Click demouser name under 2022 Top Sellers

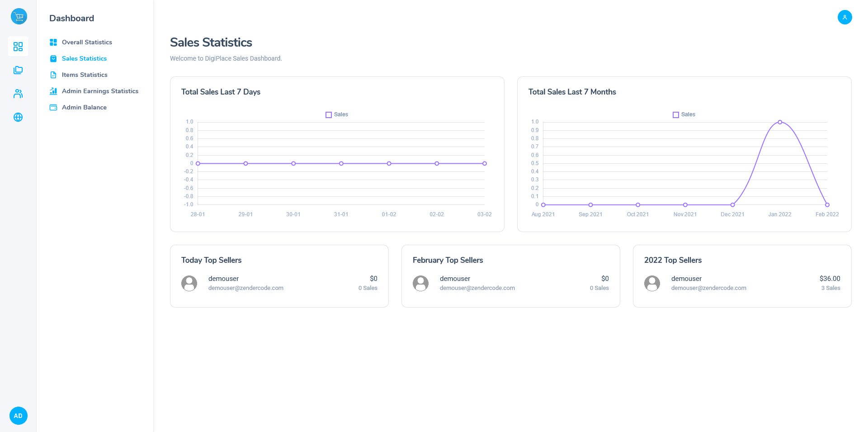click(686, 279)
